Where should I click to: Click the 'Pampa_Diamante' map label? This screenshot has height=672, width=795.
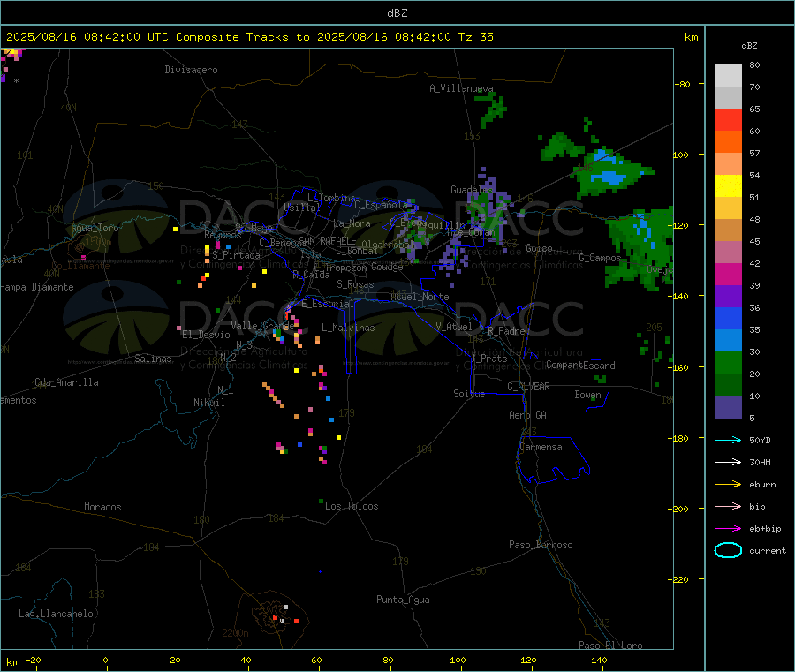37,287
